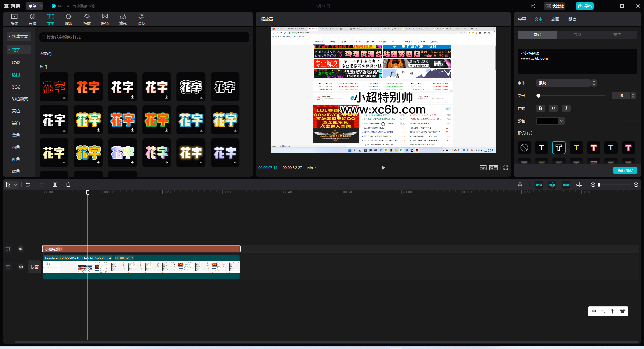Open the Stickers (贴纸) panel
This screenshot has width=644, height=349.
pos(69,19)
